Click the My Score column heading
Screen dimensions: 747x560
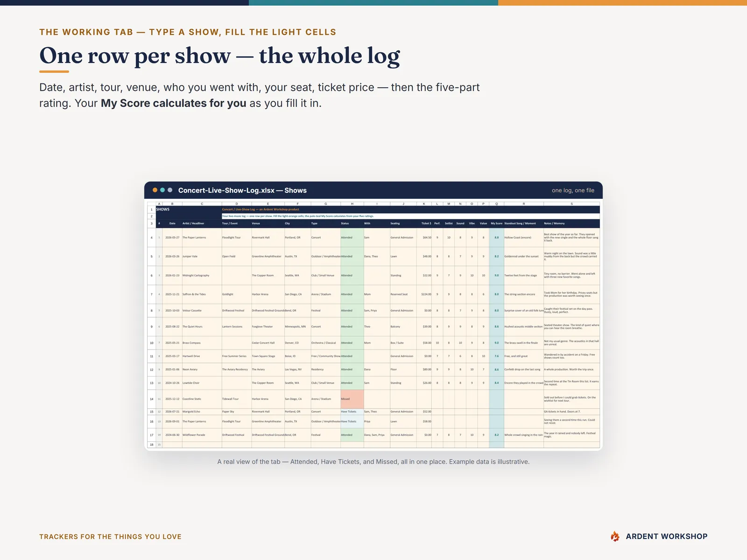click(496, 224)
